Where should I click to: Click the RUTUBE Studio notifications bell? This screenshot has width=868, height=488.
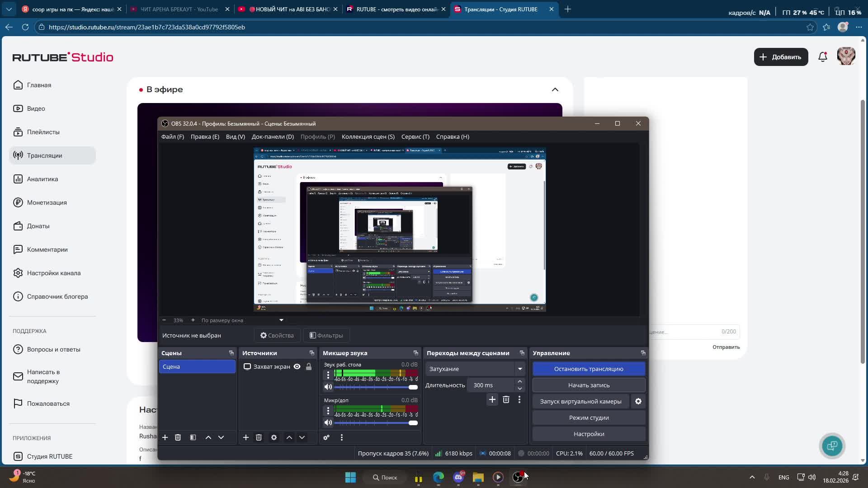[x=823, y=57]
